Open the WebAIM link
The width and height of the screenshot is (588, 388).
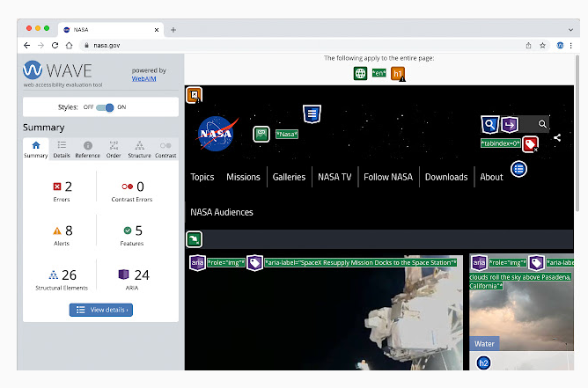point(143,78)
